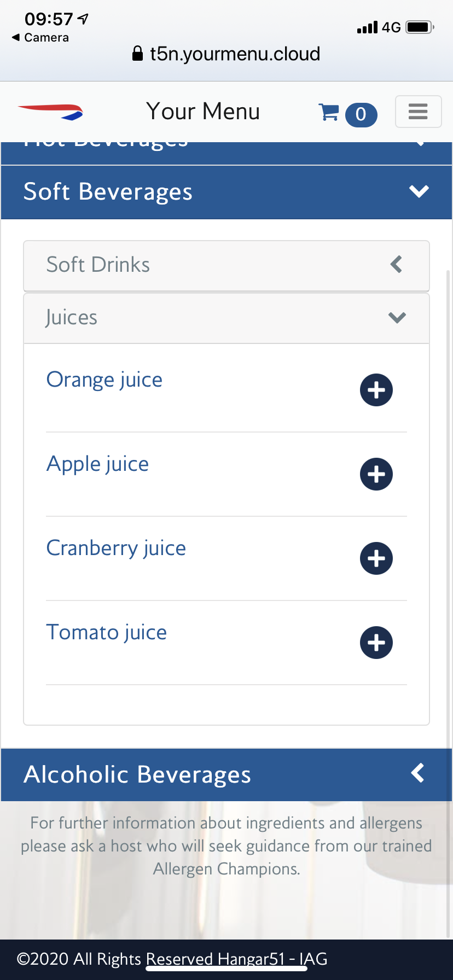Click the British Airways ribbon logo

pyautogui.click(x=51, y=112)
